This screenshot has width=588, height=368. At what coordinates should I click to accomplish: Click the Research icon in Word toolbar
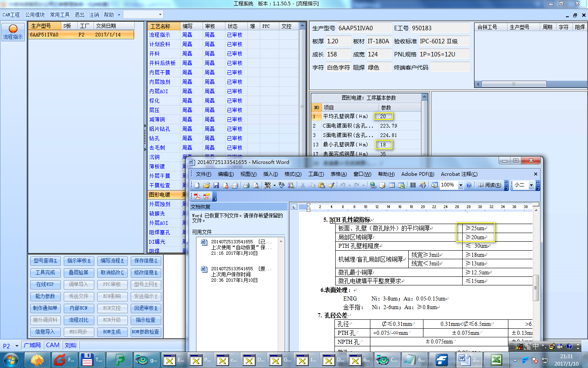click(291, 185)
